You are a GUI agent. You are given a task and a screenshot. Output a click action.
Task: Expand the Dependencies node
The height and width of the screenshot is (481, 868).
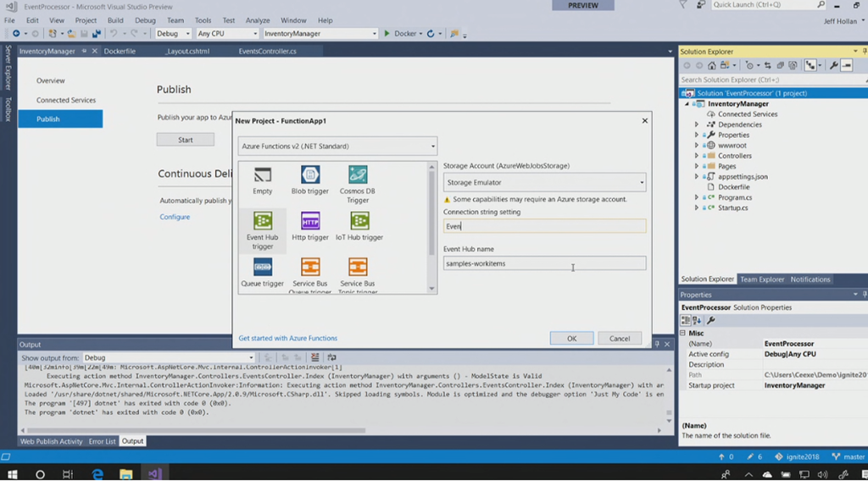point(697,124)
